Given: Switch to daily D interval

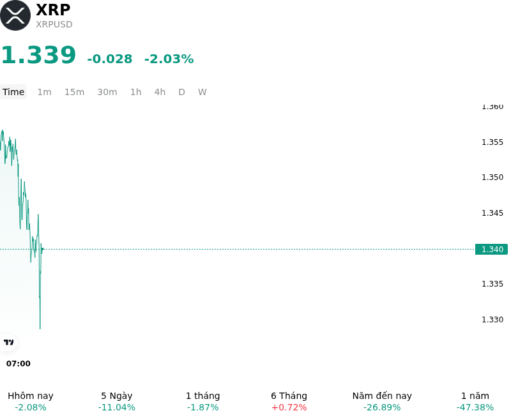Looking at the screenshot, I should tap(182, 92).
